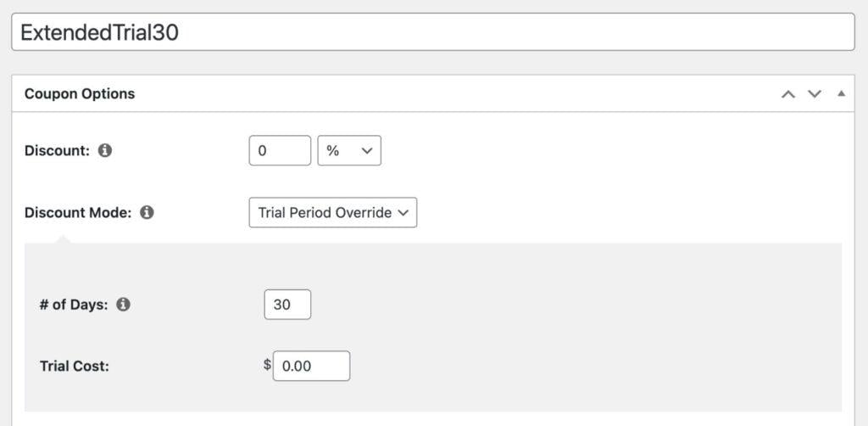Click the pointer notch under Discount Mode
Screen dimensions: 868x426
pyautogui.click(x=63, y=239)
